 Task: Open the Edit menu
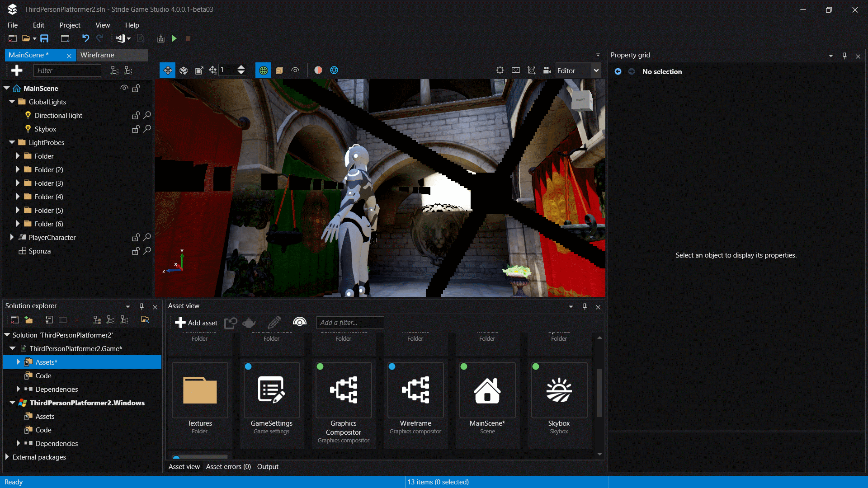coord(38,25)
